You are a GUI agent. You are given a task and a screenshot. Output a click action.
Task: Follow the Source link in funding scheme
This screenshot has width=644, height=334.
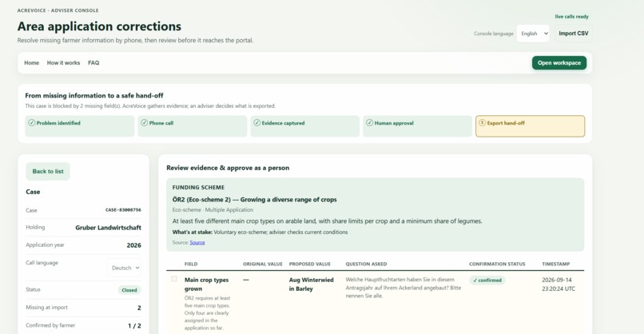[197, 242]
